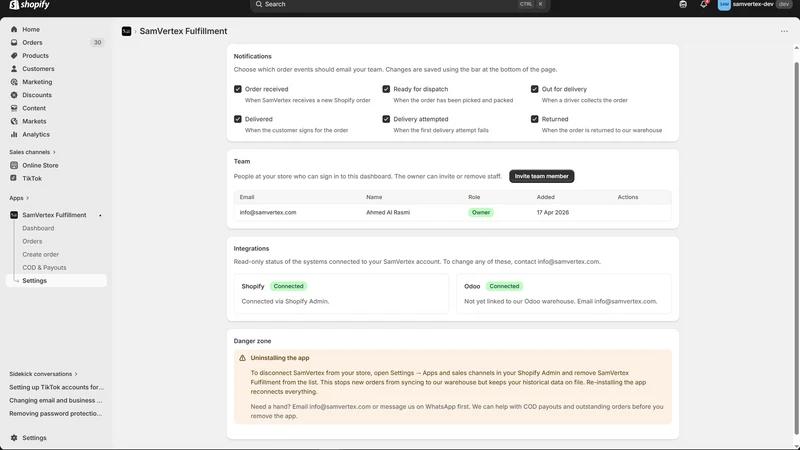
Task: Toggle the Out for delivery checkbox
Action: click(x=535, y=89)
